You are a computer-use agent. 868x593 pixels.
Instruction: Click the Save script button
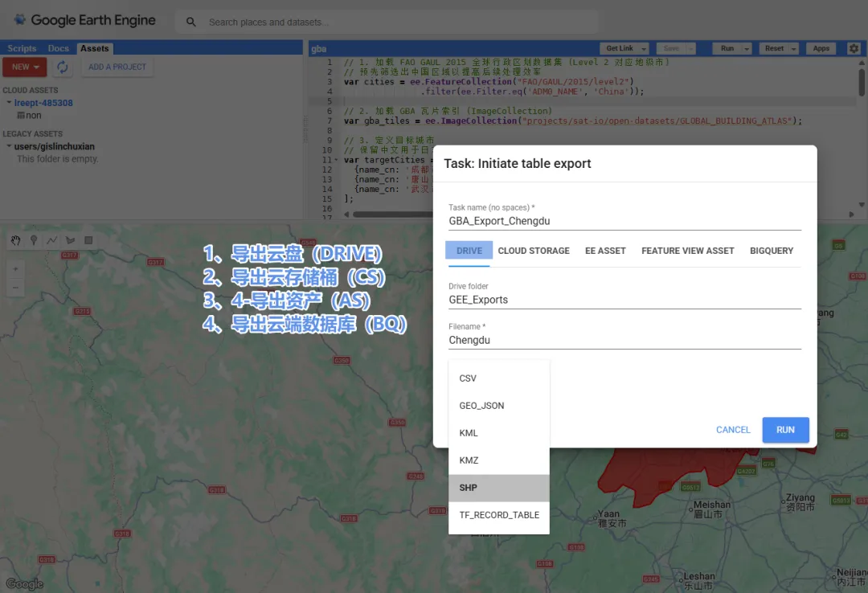click(x=671, y=48)
